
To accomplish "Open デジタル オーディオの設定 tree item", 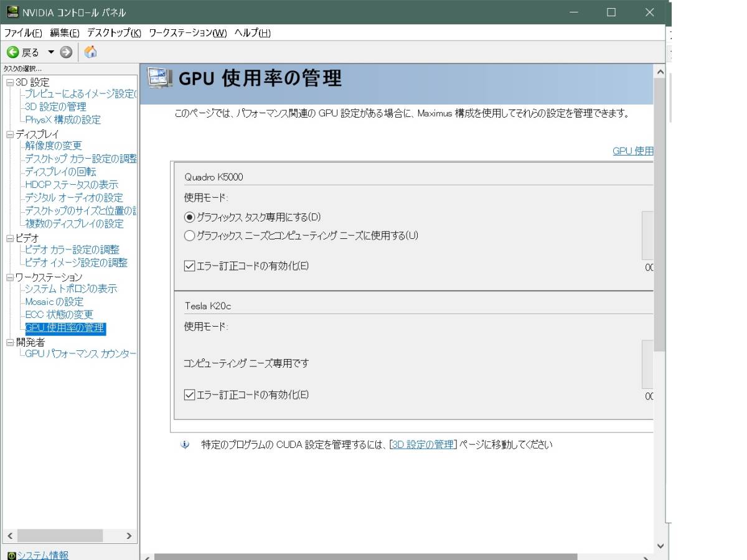I will 74,198.
